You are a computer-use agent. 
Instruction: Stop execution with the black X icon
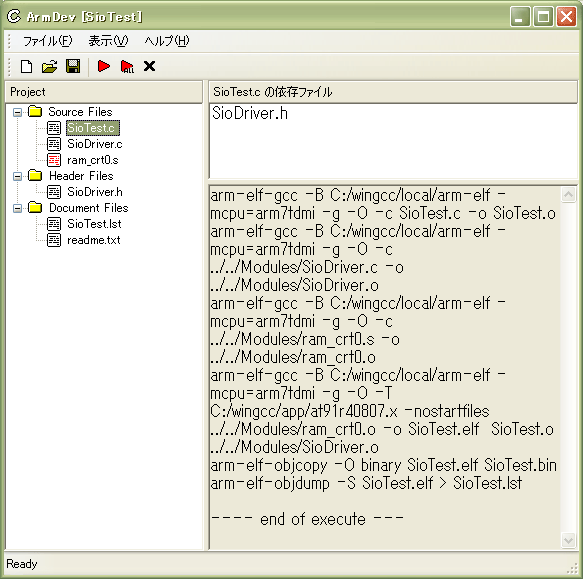pos(149,66)
